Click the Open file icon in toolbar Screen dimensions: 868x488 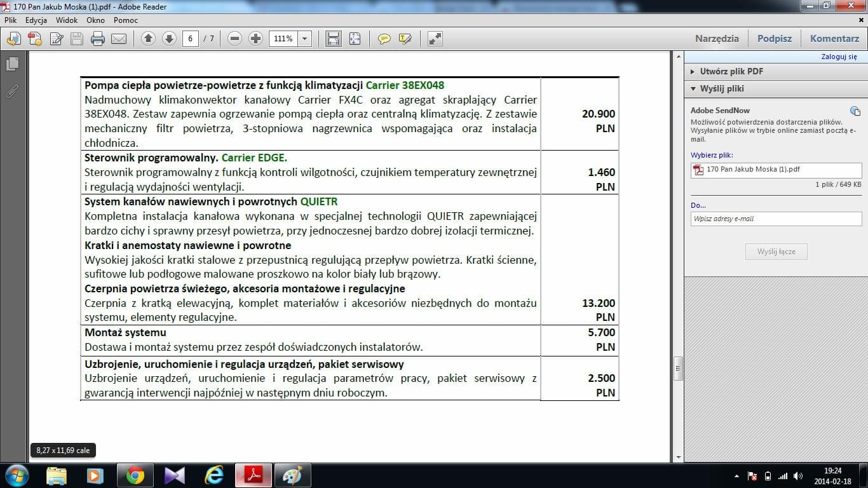pos(13,39)
